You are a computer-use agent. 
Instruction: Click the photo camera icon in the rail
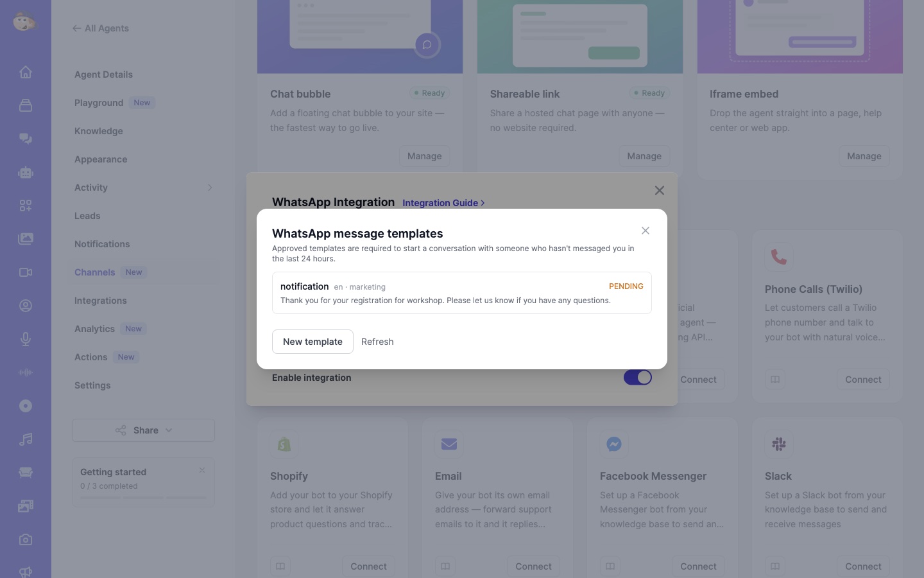(x=26, y=539)
